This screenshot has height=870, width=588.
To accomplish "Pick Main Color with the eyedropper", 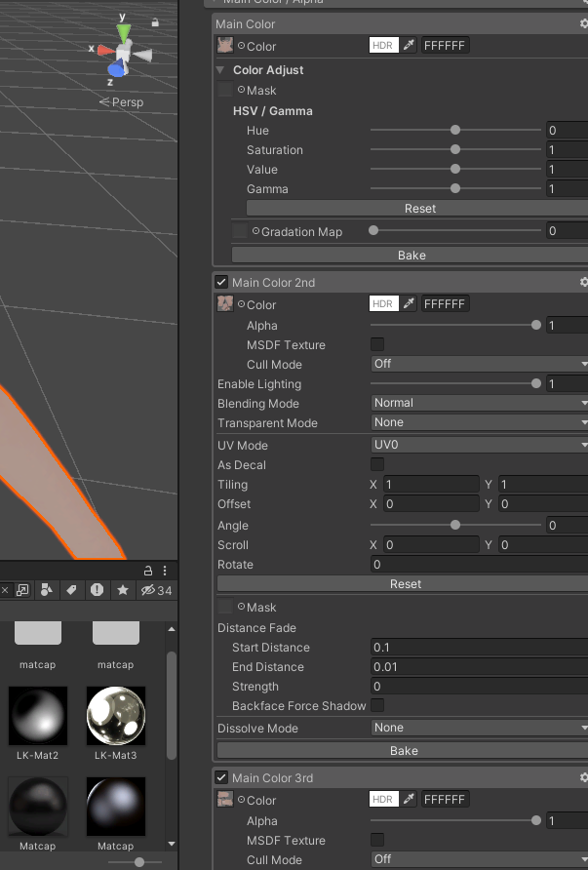I will 409,46.
